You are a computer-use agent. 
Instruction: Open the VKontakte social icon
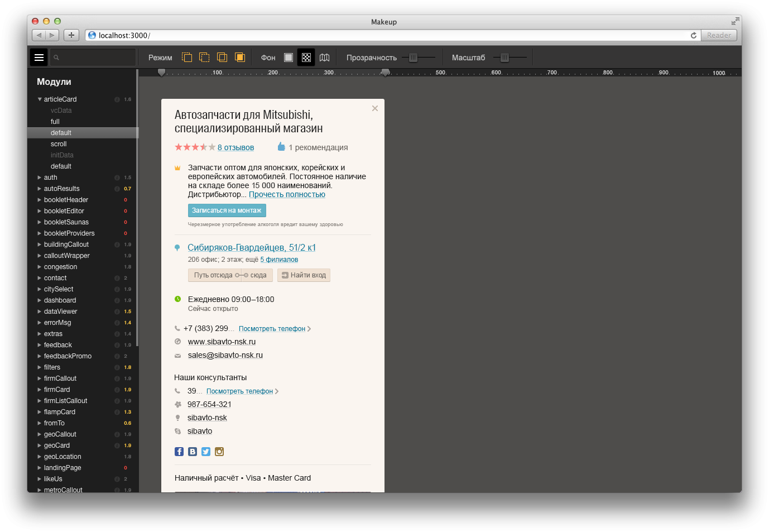(193, 452)
